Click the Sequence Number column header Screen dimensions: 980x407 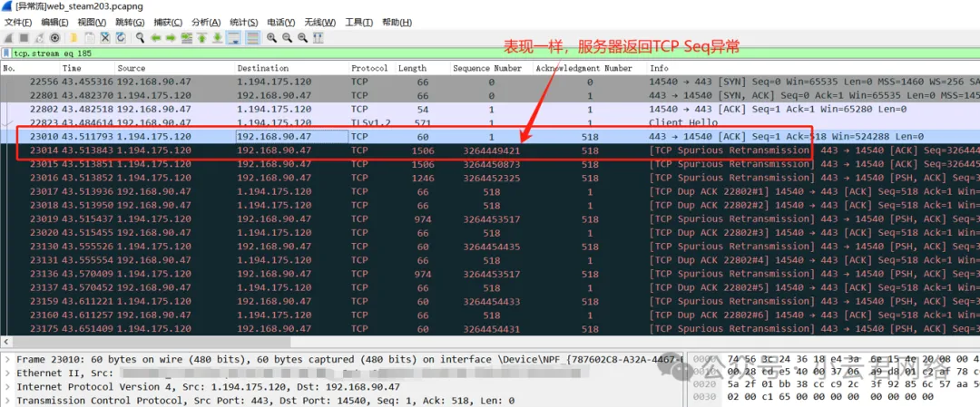487,68
